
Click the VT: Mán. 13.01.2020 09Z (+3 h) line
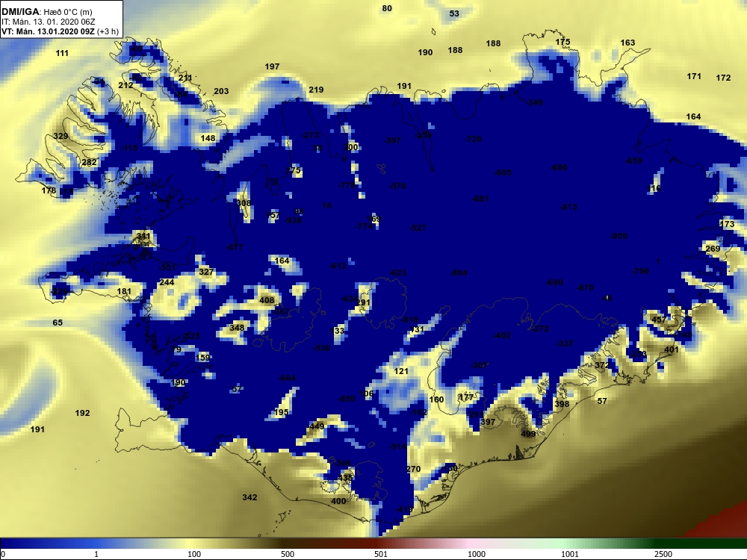tap(60, 31)
